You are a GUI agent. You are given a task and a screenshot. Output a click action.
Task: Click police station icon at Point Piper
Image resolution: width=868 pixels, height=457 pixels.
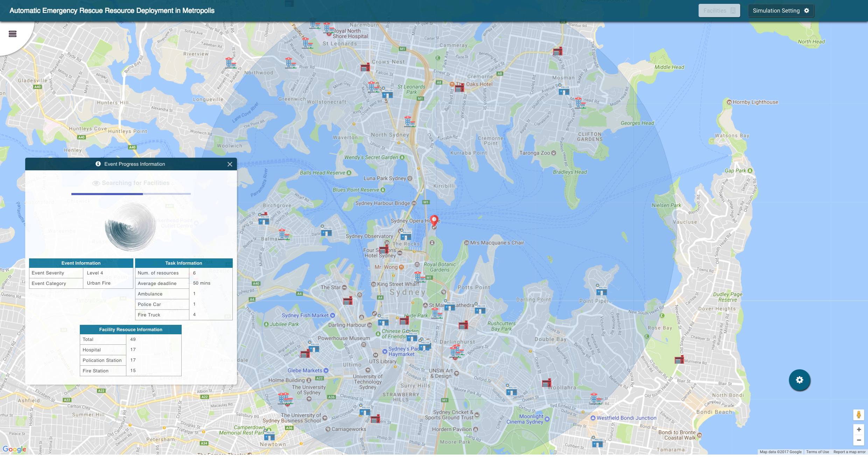point(602,290)
